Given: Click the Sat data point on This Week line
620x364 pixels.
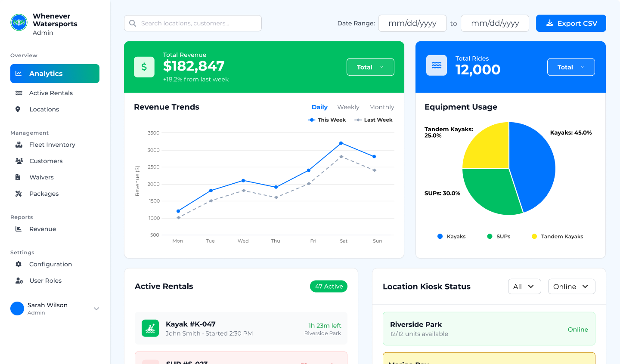Looking at the screenshot, I should pyautogui.click(x=341, y=143).
